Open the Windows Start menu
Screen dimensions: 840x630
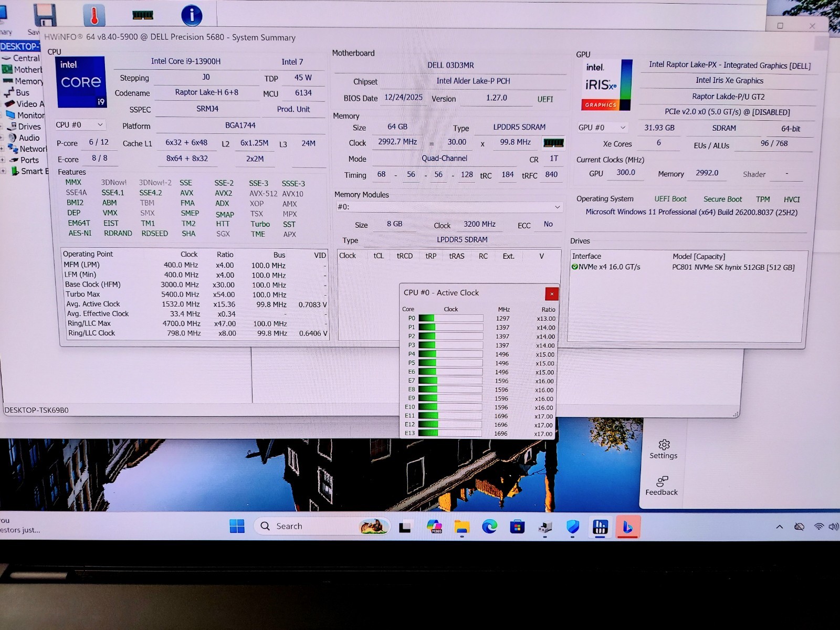(x=237, y=526)
